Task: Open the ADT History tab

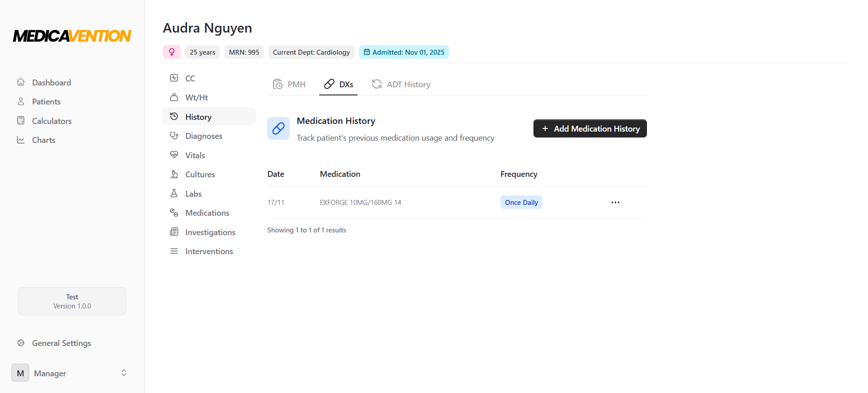Action: coord(401,85)
